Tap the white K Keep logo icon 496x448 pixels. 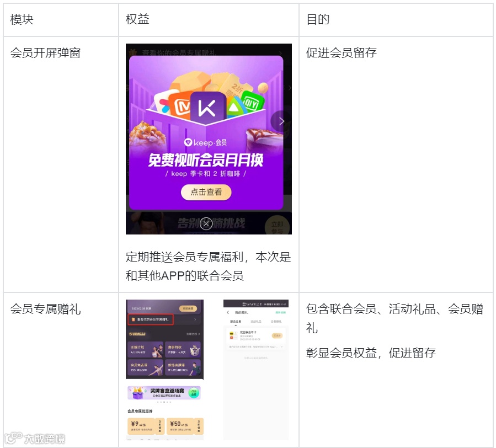click(x=207, y=108)
